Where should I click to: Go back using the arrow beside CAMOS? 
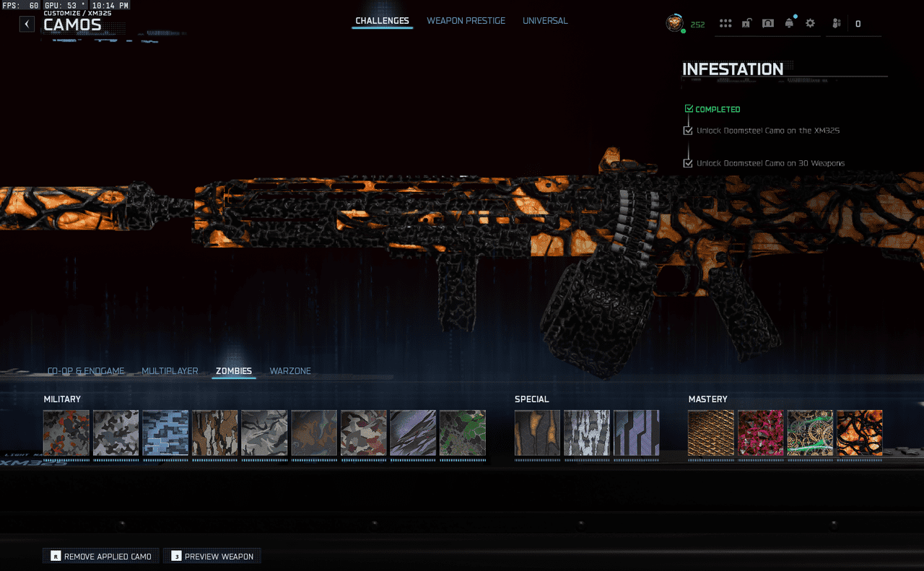(x=27, y=24)
